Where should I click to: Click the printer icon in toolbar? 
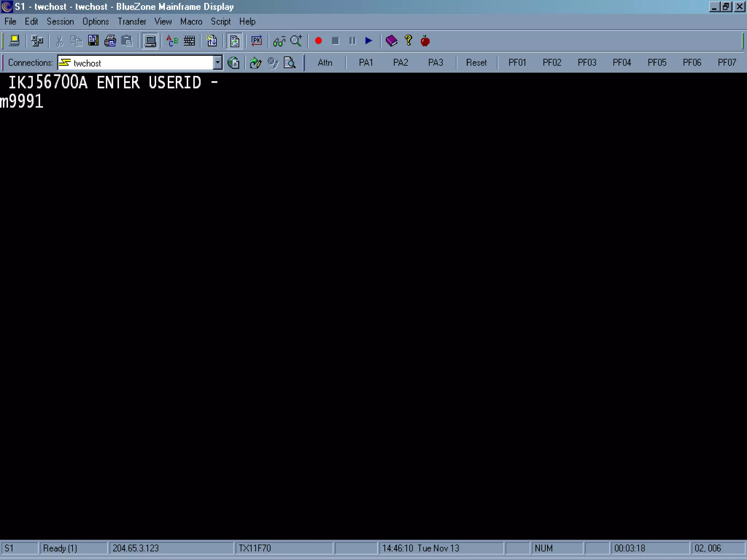click(x=110, y=41)
